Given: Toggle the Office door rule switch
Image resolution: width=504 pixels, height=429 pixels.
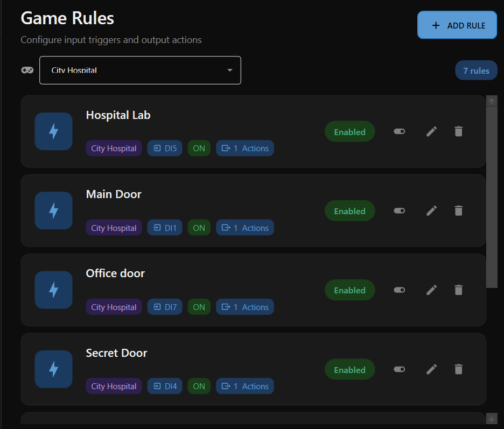Looking at the screenshot, I should click(x=399, y=290).
